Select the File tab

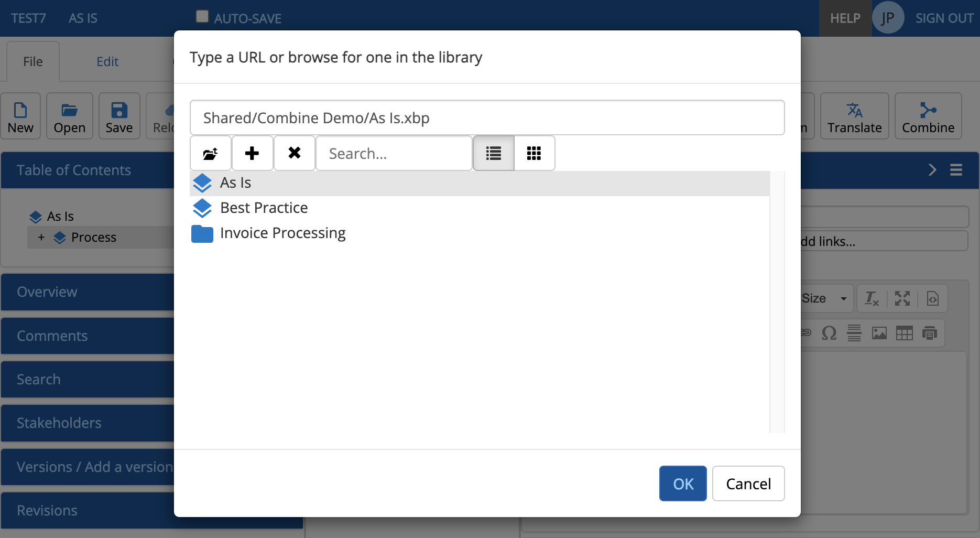coord(32,62)
